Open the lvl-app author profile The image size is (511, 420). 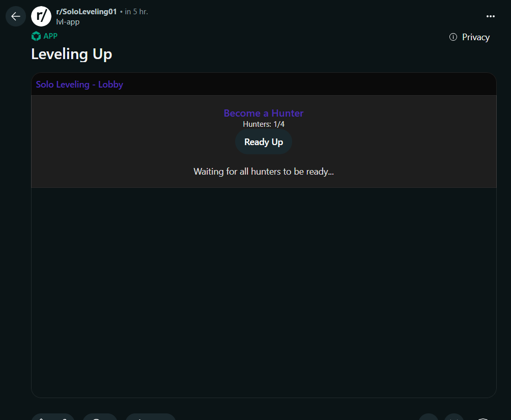tap(68, 22)
